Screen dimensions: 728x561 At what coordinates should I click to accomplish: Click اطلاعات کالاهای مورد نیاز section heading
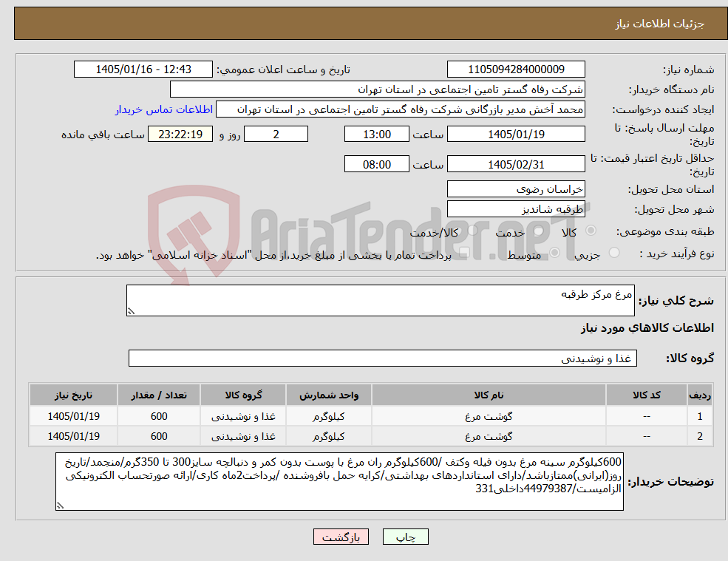click(647, 328)
